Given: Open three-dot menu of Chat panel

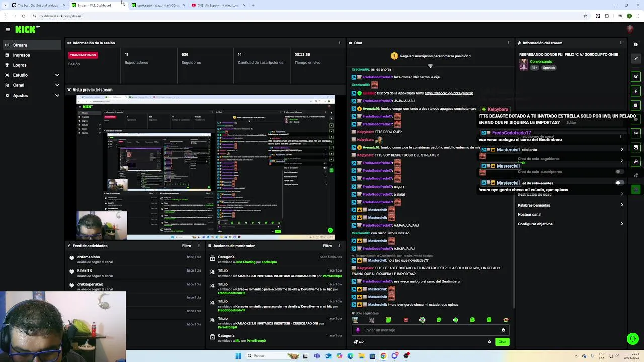Looking at the screenshot, I should (x=508, y=43).
